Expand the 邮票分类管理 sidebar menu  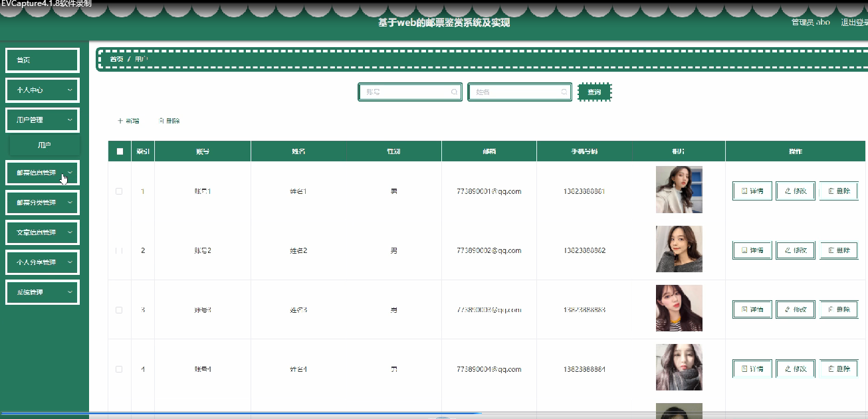coord(43,203)
